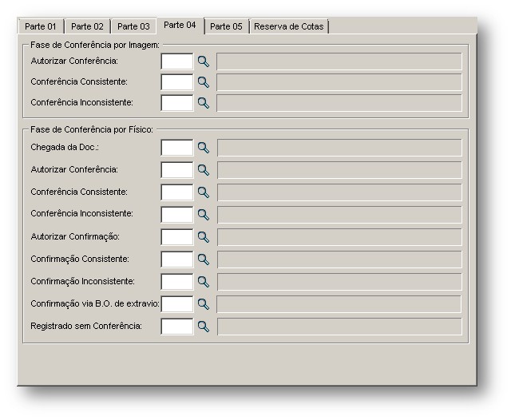The width and height of the screenshot is (511, 420).
Task: Focus code box for Conferência Consistente, Físico phase
Action: coord(177,192)
